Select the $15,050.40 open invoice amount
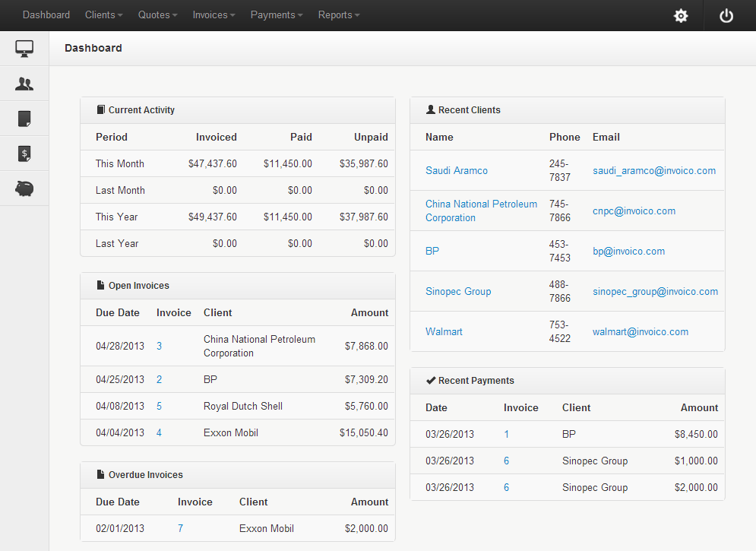756x551 pixels. point(363,433)
